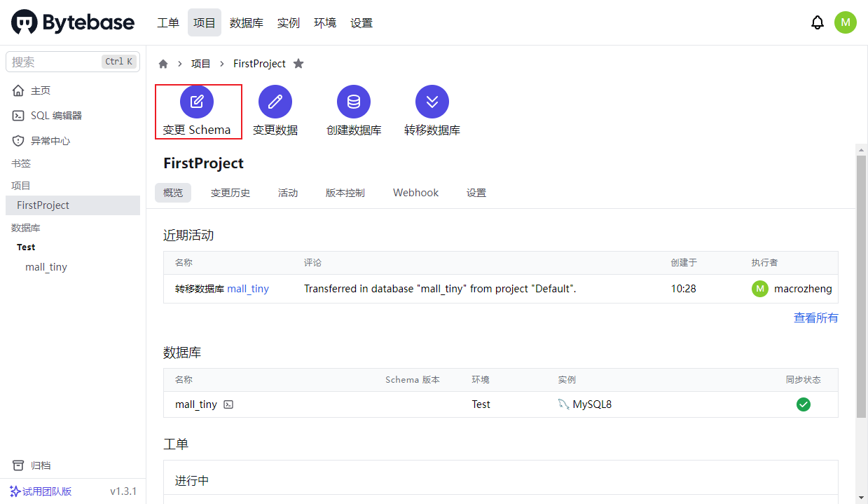The image size is (868, 504).
Task: Click the 进行中 section heading
Action: pos(192,481)
